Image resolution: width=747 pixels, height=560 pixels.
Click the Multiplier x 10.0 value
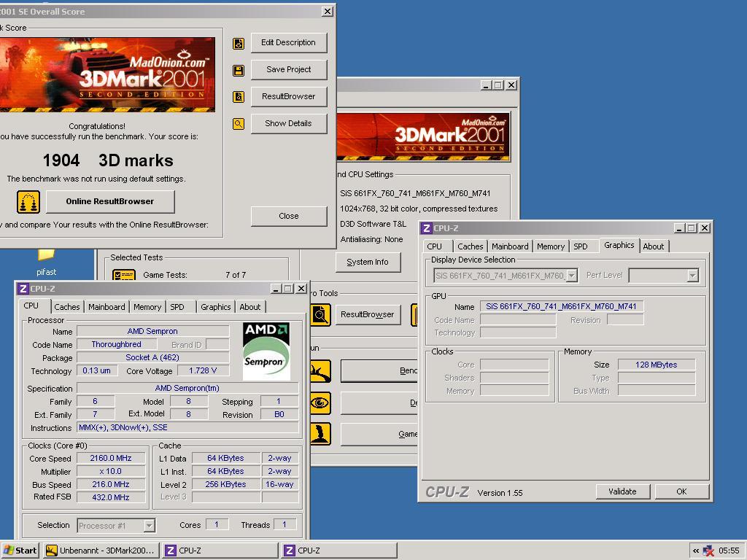point(111,472)
